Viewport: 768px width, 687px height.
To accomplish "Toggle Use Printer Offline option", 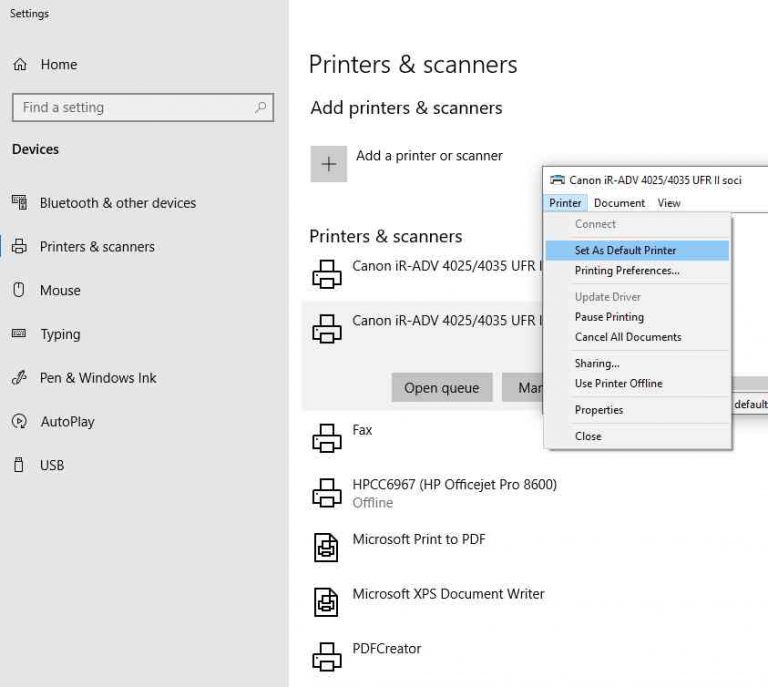I will (x=618, y=384).
